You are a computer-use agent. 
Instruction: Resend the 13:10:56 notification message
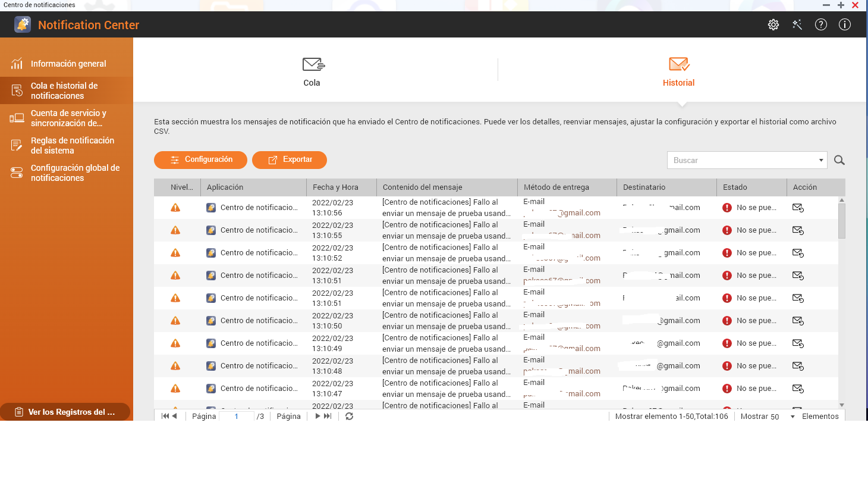pos(798,208)
